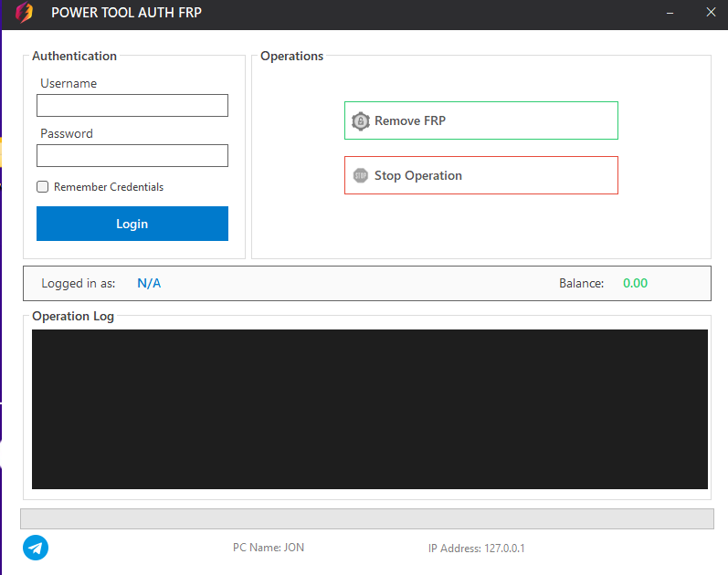The image size is (728, 575).
Task: Click the IP Address 127.0.0.1 label
Action: click(476, 549)
